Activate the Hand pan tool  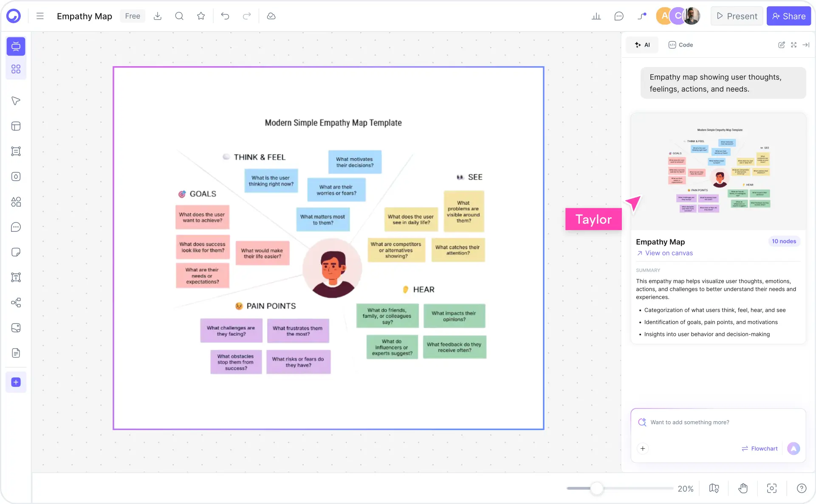pyautogui.click(x=743, y=488)
